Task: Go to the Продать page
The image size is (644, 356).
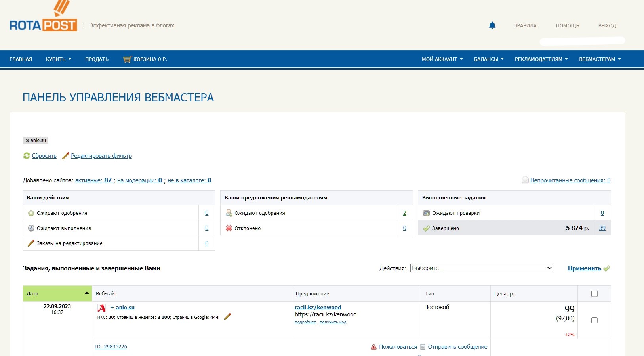Action: tap(97, 59)
